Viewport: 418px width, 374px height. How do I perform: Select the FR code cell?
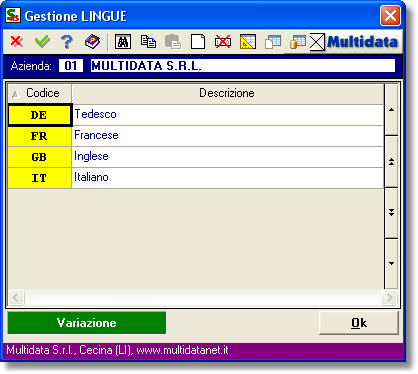pyautogui.click(x=40, y=136)
